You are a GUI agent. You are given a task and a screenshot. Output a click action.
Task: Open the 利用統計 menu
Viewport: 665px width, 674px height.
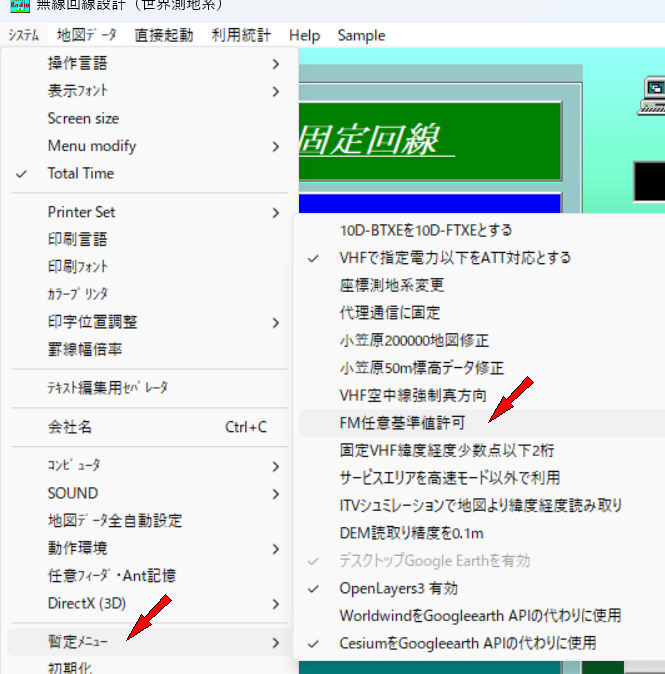click(241, 35)
